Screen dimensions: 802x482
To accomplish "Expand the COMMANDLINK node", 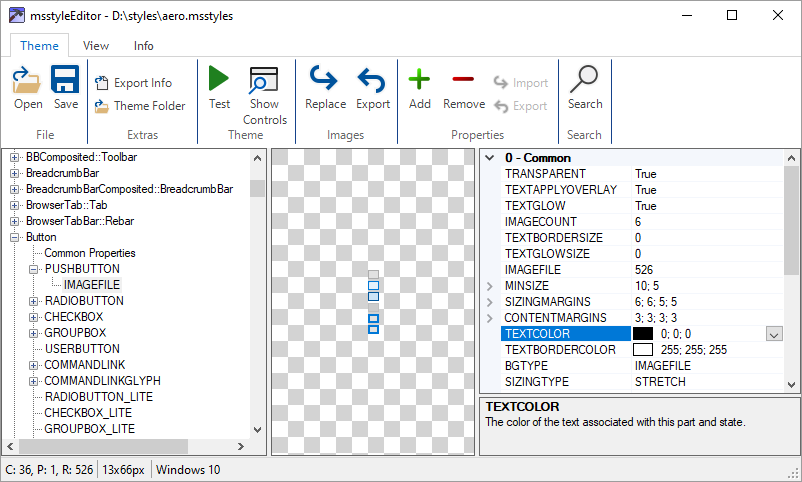I will point(33,365).
